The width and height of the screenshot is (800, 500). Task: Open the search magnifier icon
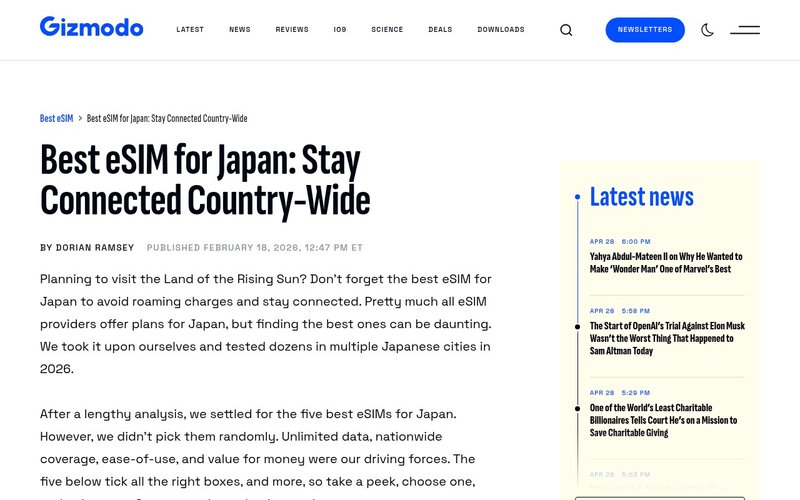click(566, 30)
